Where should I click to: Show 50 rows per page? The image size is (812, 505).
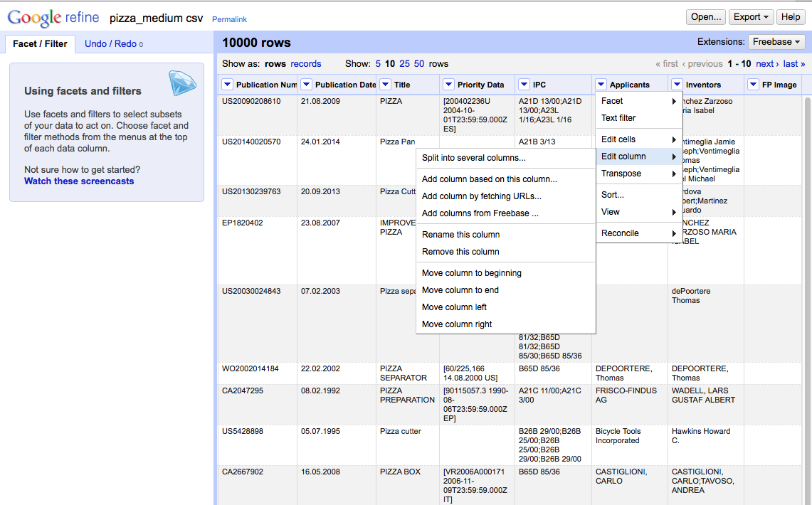click(x=419, y=63)
